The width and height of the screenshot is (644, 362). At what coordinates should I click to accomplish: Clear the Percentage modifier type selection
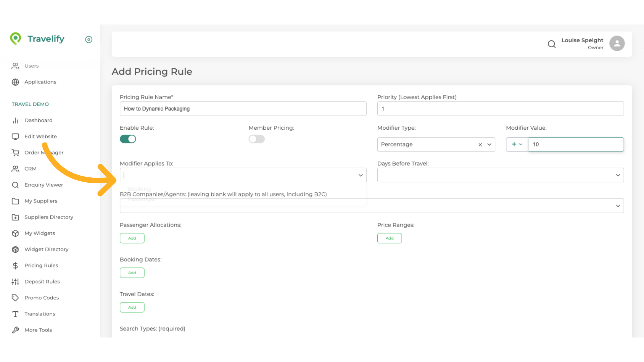tap(480, 144)
